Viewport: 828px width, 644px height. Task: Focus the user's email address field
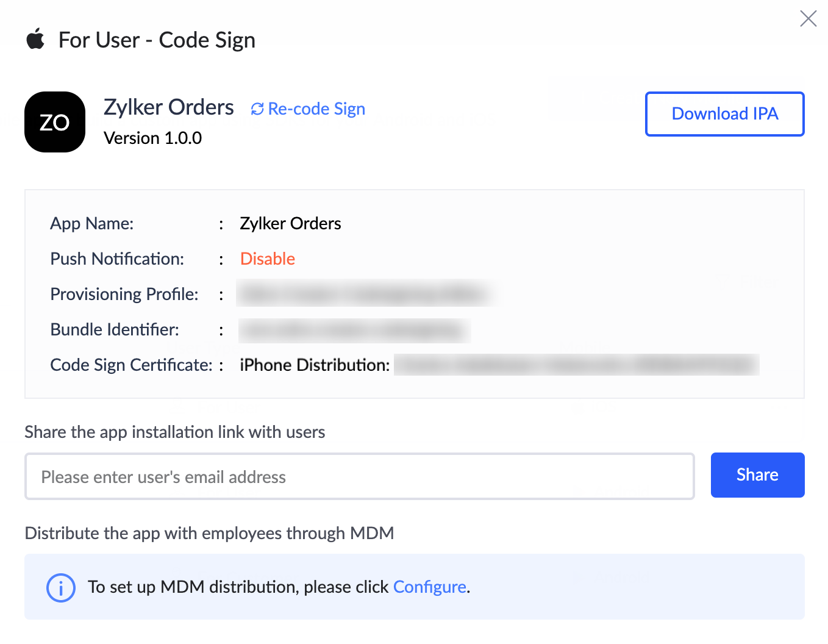(x=359, y=476)
